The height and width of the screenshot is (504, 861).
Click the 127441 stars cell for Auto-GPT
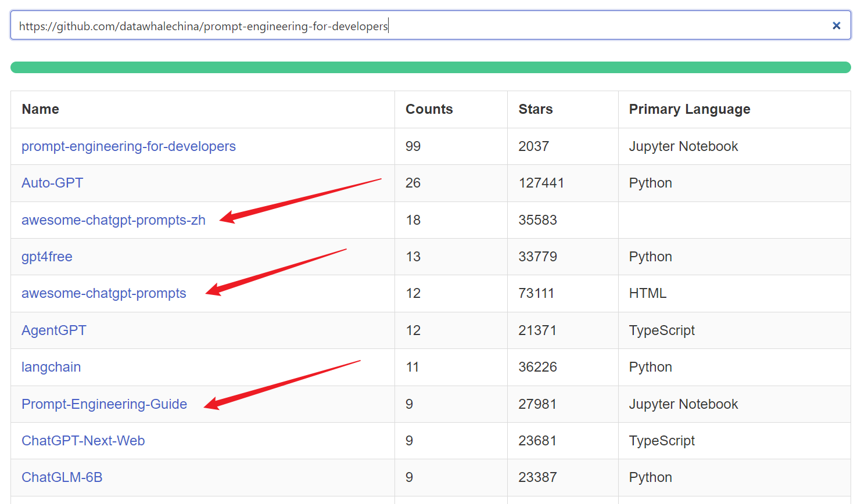tap(541, 183)
